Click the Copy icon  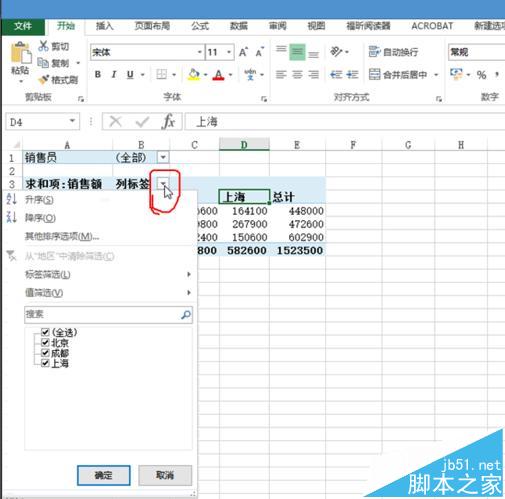43,63
